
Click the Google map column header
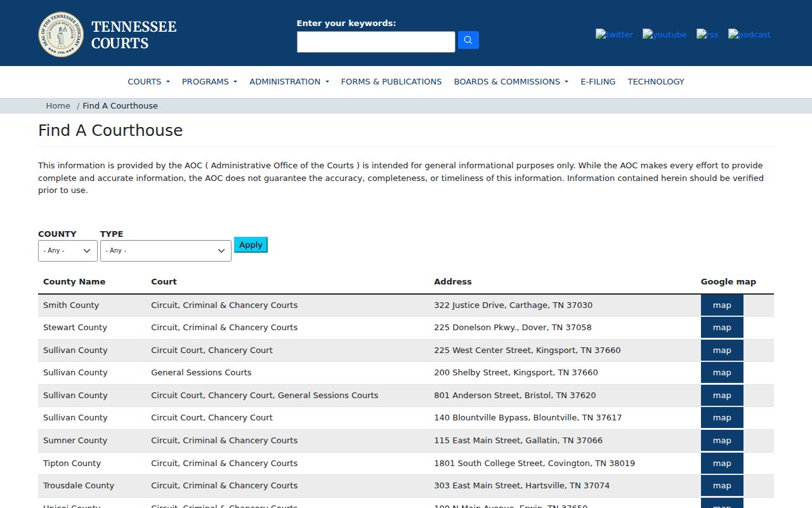coord(728,282)
